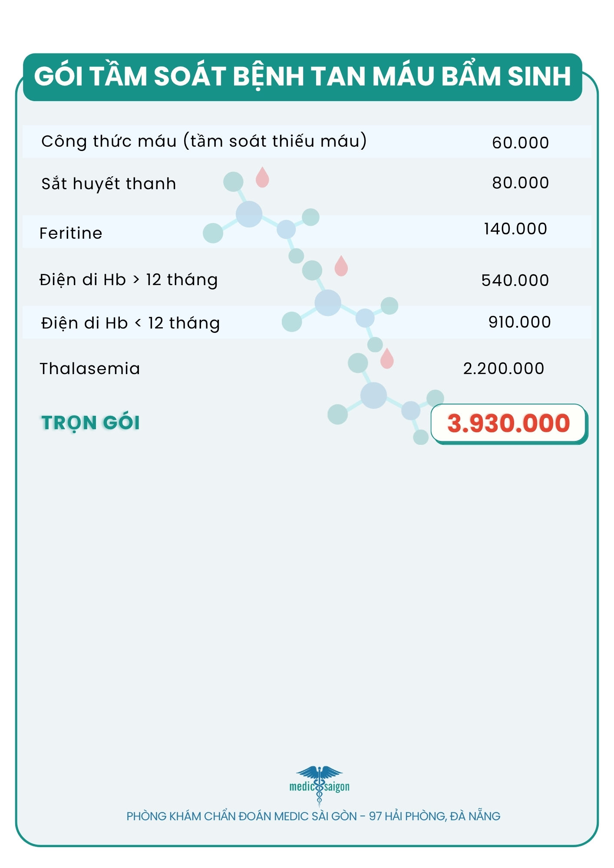Select the Feritine test label

pos(71,233)
